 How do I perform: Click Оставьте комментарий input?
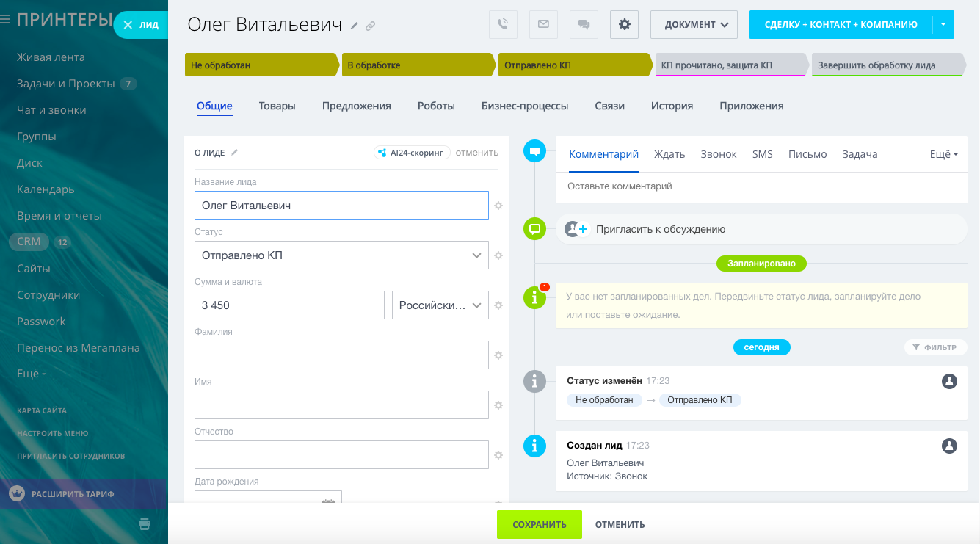(x=761, y=187)
